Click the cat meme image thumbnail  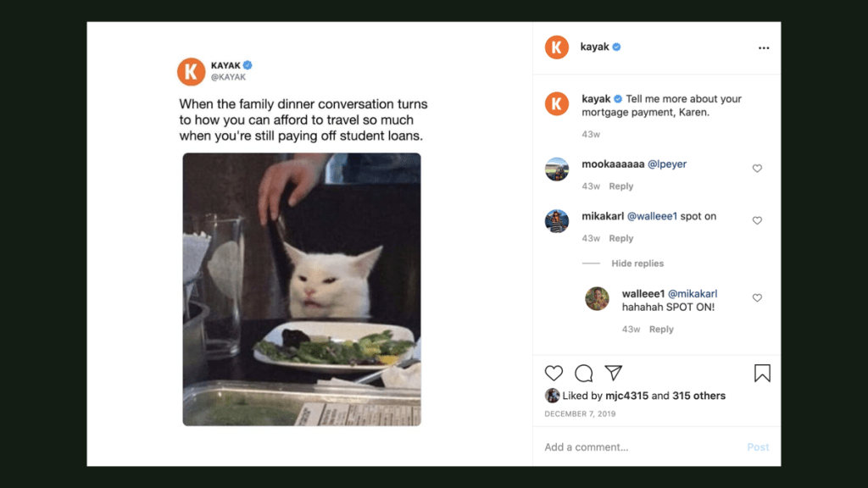pyautogui.click(x=302, y=289)
